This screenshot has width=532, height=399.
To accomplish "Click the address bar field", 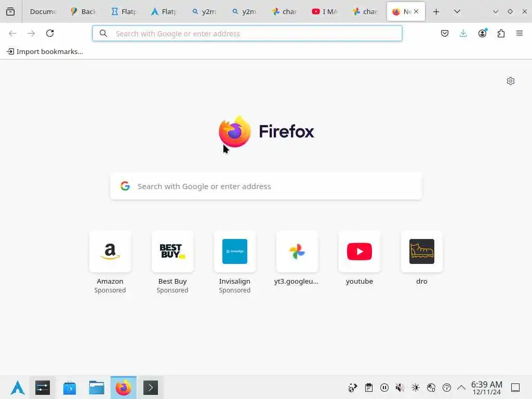I will (x=247, y=33).
